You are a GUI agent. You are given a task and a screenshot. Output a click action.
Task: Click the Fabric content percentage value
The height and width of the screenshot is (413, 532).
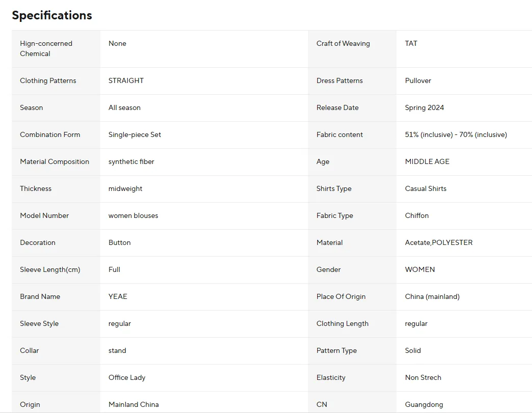tap(456, 134)
